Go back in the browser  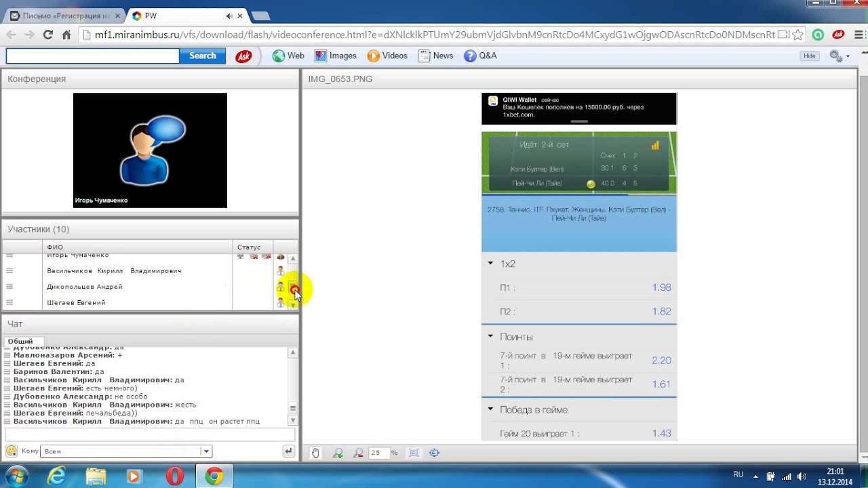(x=11, y=35)
